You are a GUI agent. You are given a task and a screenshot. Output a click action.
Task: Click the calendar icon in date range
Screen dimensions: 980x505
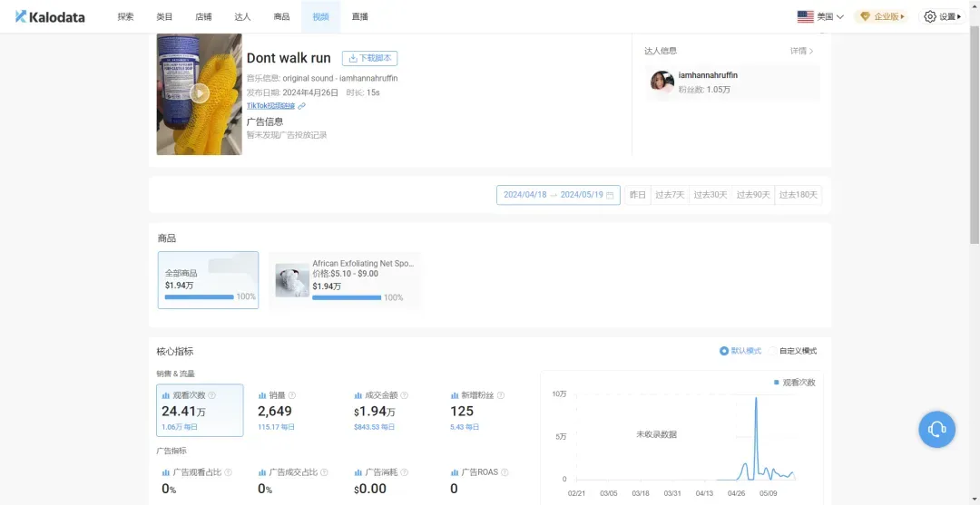[x=610, y=195]
